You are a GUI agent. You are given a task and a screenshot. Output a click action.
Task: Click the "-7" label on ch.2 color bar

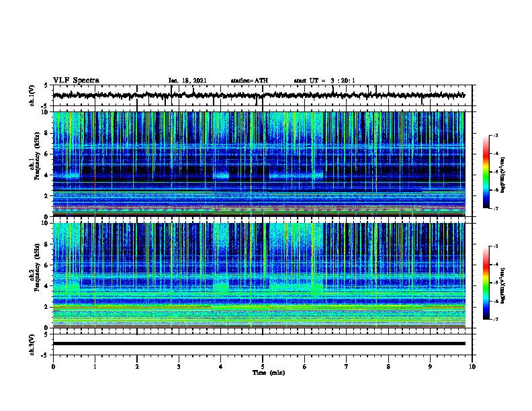tap(496, 320)
